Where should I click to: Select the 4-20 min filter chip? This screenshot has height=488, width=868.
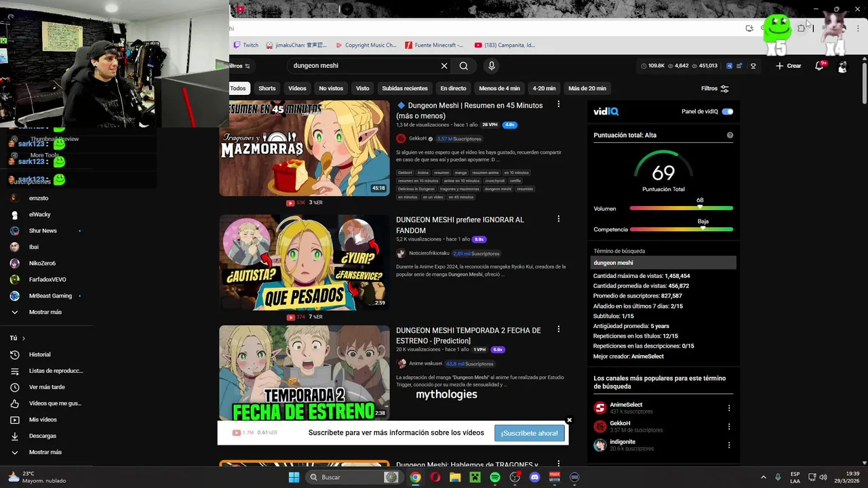click(544, 88)
